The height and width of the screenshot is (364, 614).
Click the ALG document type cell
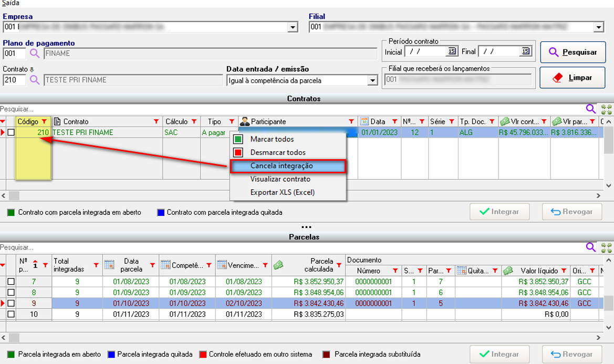pyautogui.click(x=478, y=132)
